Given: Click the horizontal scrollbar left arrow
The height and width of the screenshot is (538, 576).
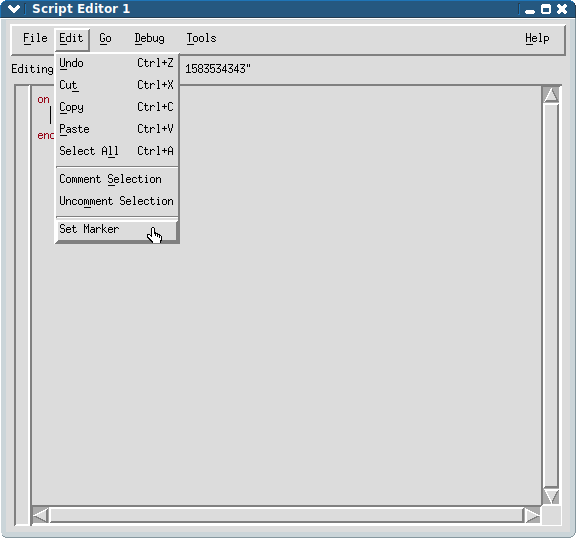Looking at the screenshot, I should point(40,515).
